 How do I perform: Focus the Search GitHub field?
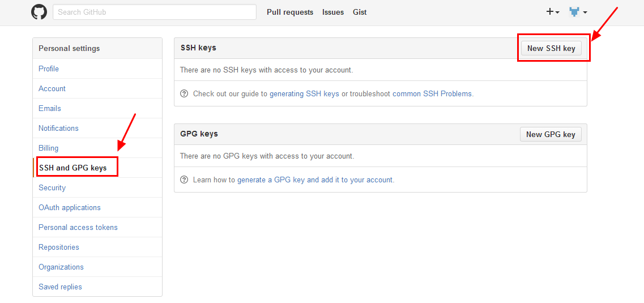(x=154, y=12)
